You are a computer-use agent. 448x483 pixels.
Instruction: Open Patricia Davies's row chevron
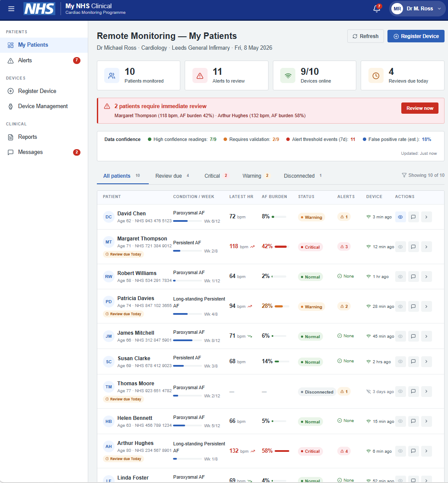(x=426, y=307)
